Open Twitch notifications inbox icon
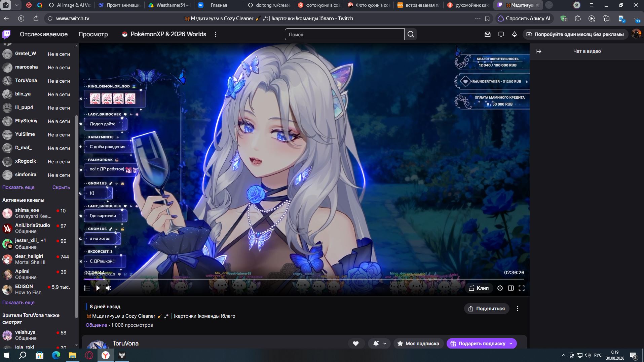 pyautogui.click(x=487, y=34)
